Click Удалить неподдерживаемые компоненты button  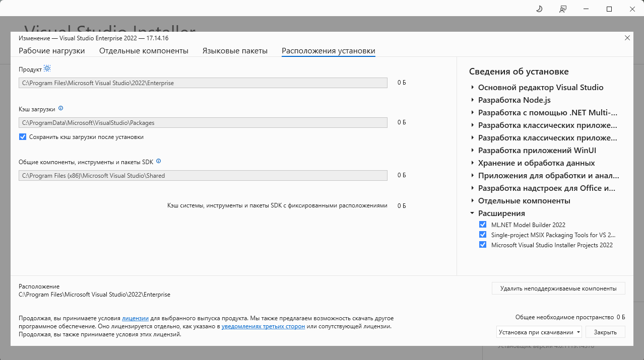(x=558, y=289)
